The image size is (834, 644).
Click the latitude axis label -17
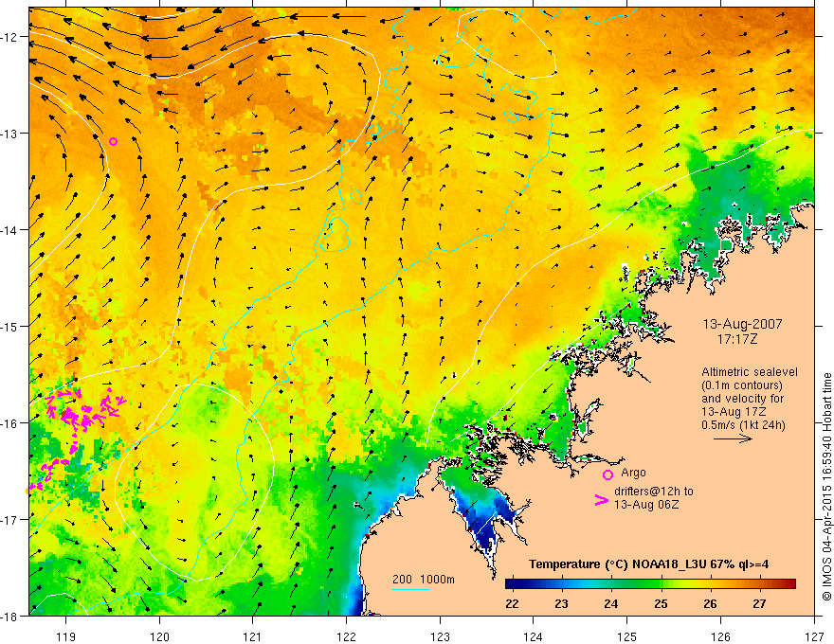click(x=10, y=520)
